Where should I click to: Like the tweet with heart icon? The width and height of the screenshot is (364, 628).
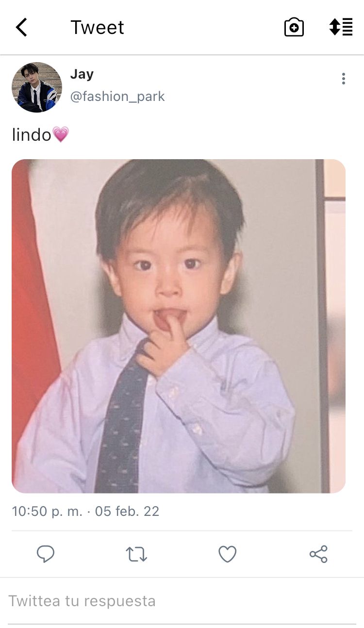tap(227, 554)
